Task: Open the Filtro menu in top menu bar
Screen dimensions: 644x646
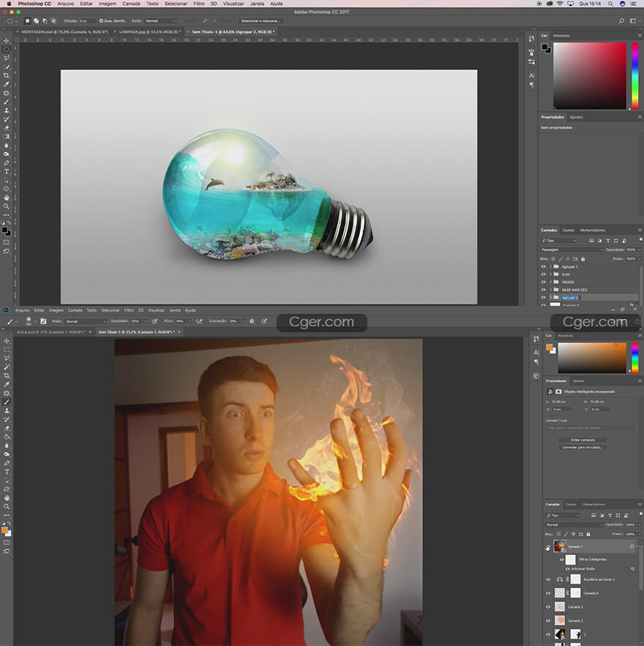Action: pos(199,4)
